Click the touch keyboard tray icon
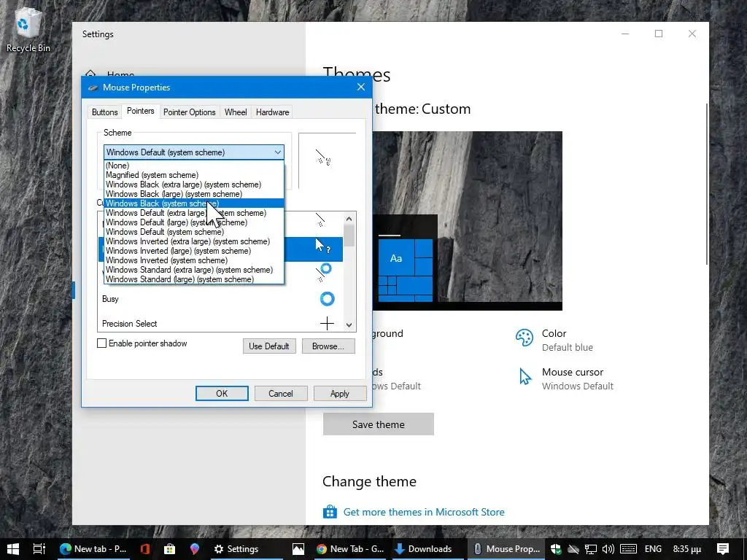This screenshot has width=747, height=560. (x=628, y=549)
